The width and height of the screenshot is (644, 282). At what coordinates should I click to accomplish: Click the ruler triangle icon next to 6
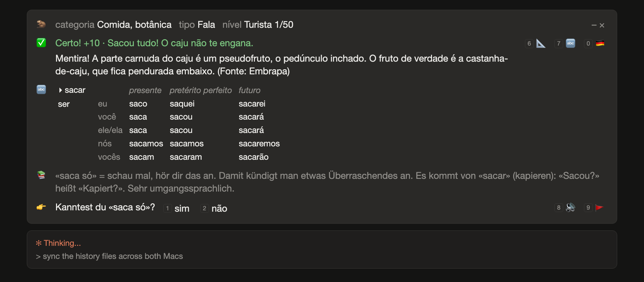(541, 44)
